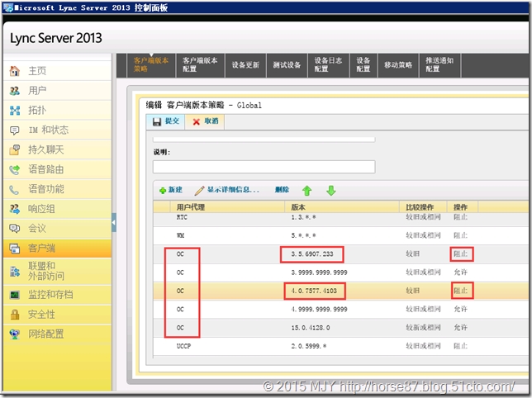
Task: Click the Lync control panel title bar icon
Action: point(8,7)
